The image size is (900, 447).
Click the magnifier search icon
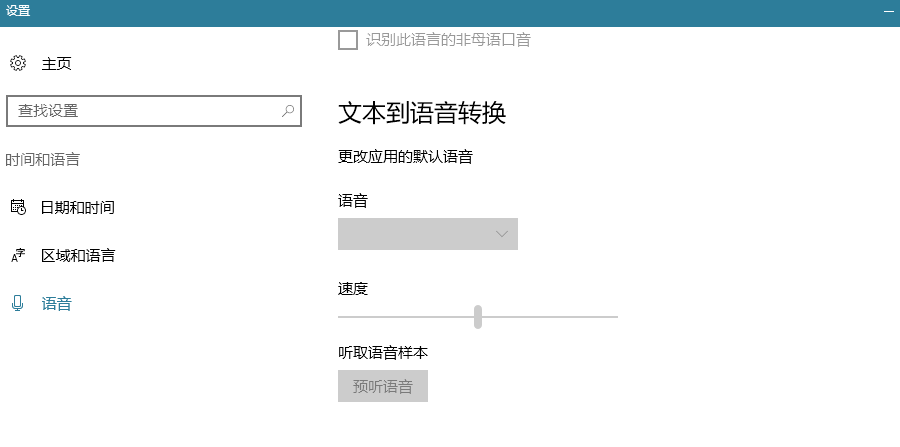coord(288,111)
